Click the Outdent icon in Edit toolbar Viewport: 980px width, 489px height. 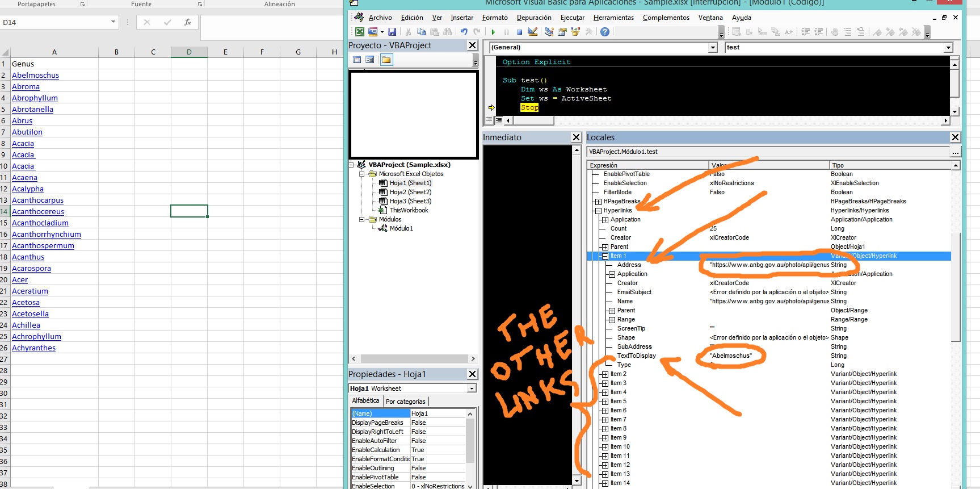point(818,32)
